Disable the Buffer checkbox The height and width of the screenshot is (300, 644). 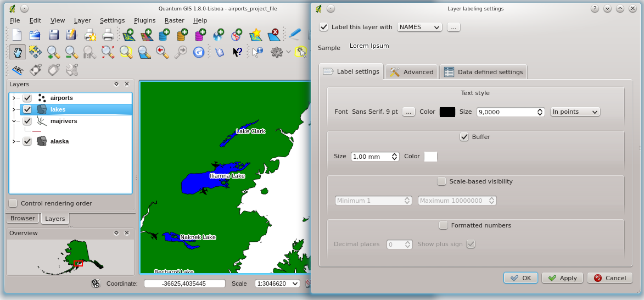click(464, 137)
